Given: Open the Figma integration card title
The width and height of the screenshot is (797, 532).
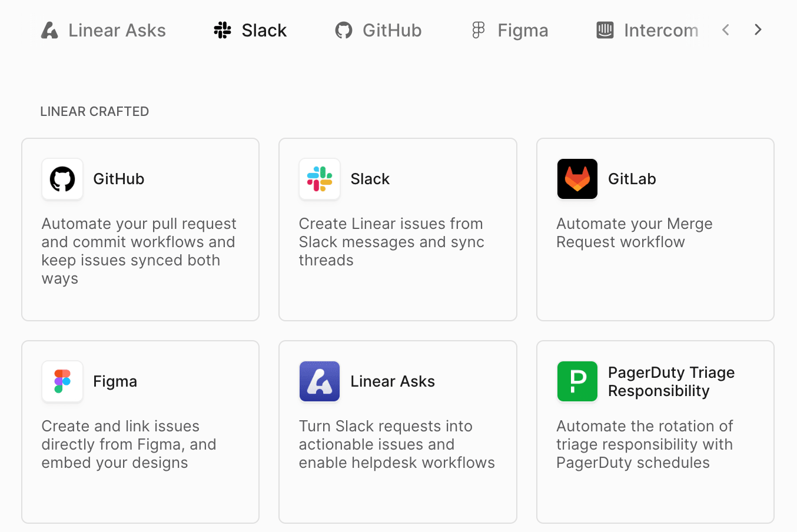Looking at the screenshot, I should click(115, 381).
